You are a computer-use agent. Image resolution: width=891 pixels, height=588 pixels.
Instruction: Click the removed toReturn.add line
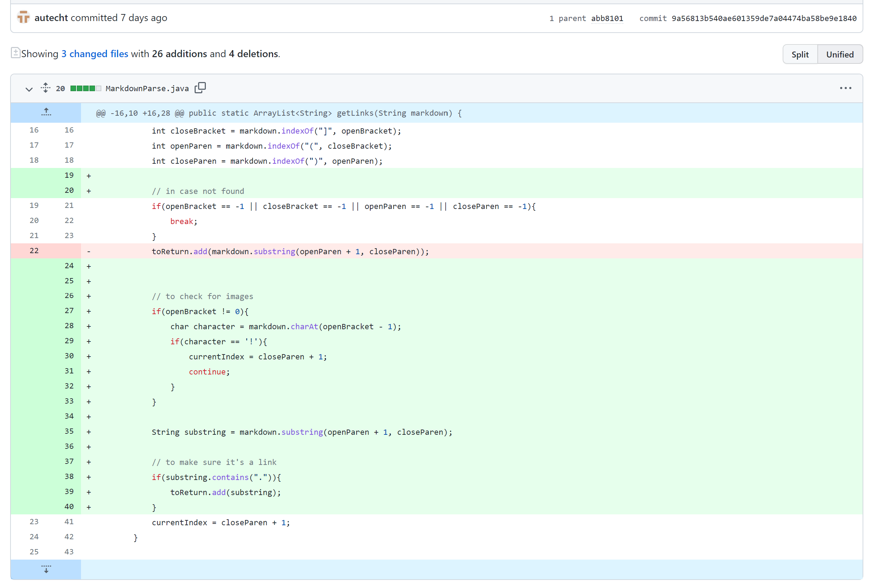290,251
